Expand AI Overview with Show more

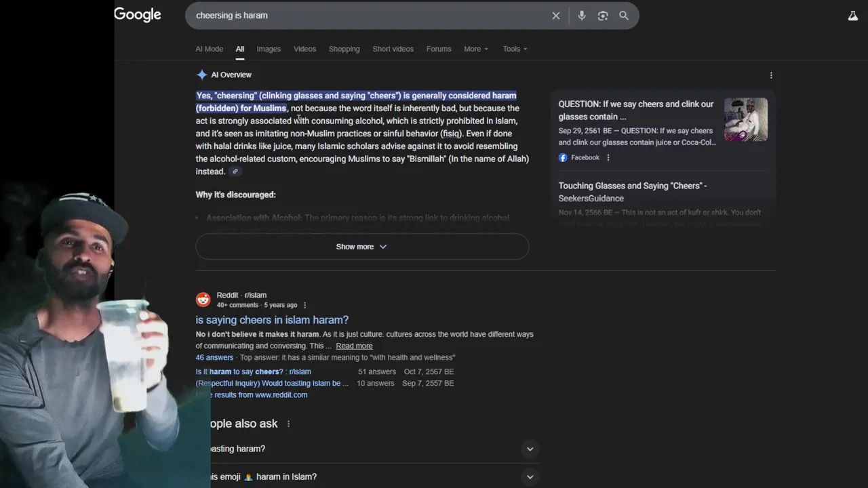click(362, 247)
